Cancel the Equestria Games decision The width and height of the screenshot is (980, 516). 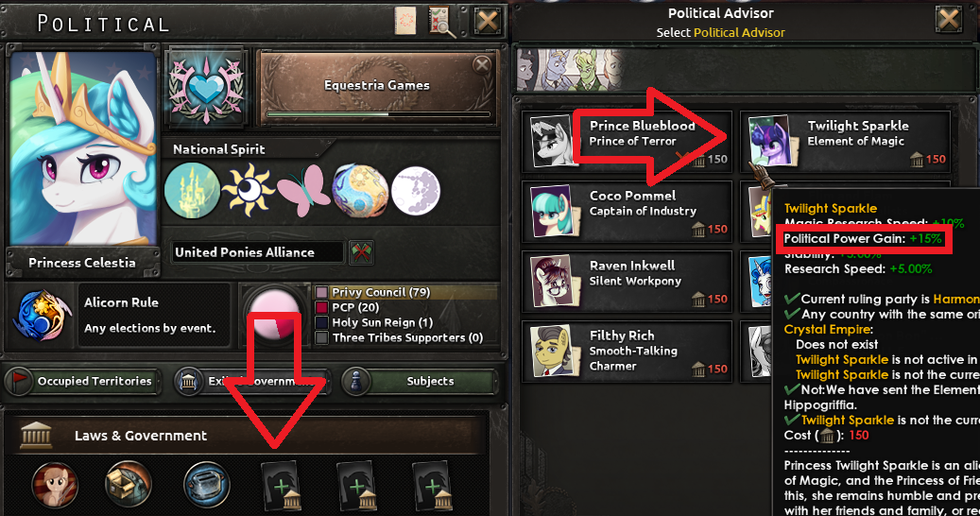[x=482, y=65]
